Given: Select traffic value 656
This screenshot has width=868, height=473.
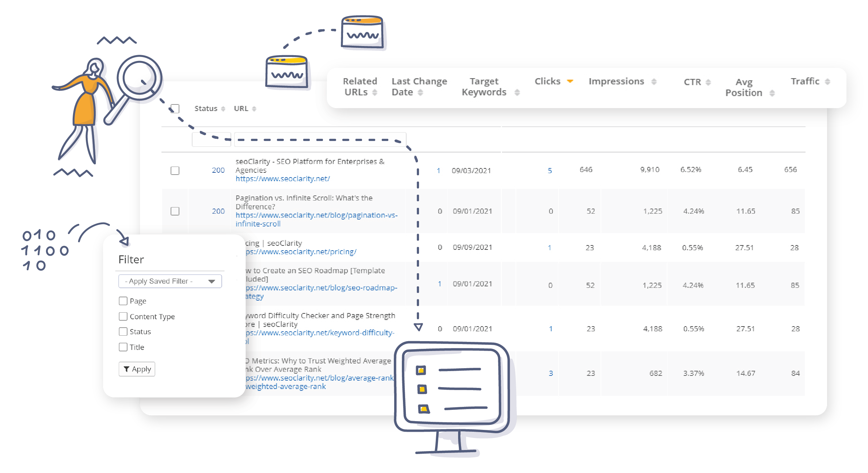Looking at the screenshot, I should click(x=791, y=169).
